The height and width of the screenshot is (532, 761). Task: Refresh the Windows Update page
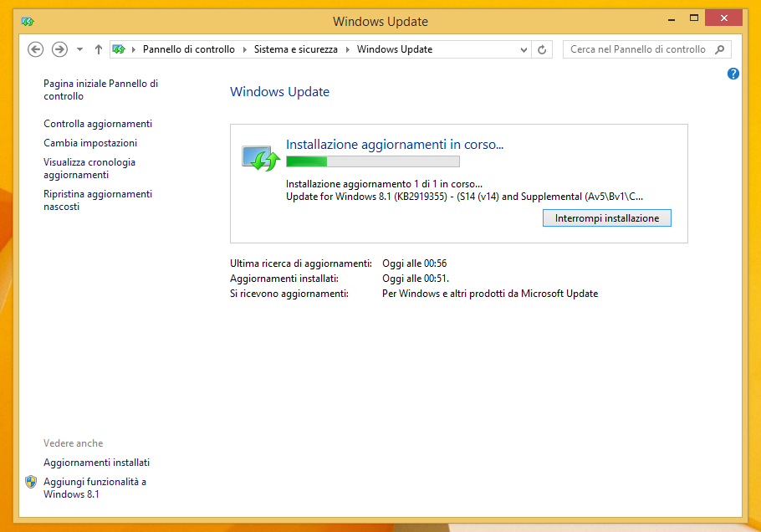coord(542,49)
